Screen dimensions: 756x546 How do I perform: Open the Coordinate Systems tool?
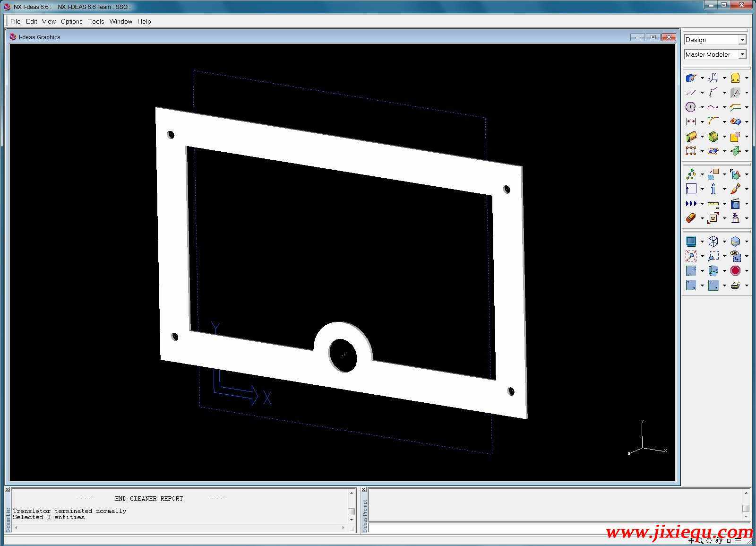(713, 78)
